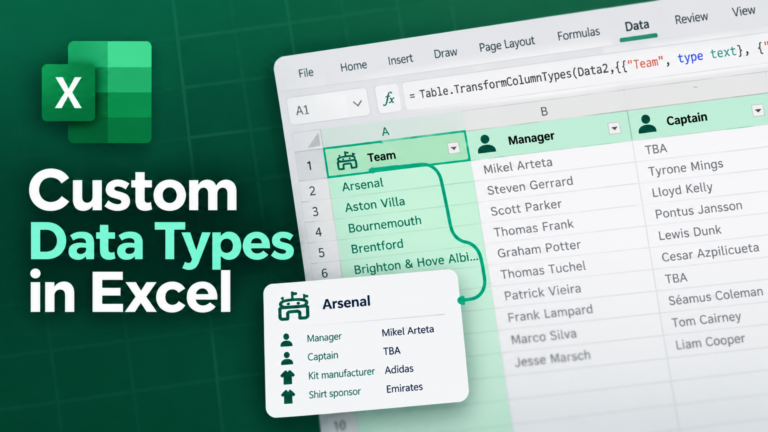This screenshot has height=432, width=768.
Task: Select row 1 header
Action: pos(309,165)
